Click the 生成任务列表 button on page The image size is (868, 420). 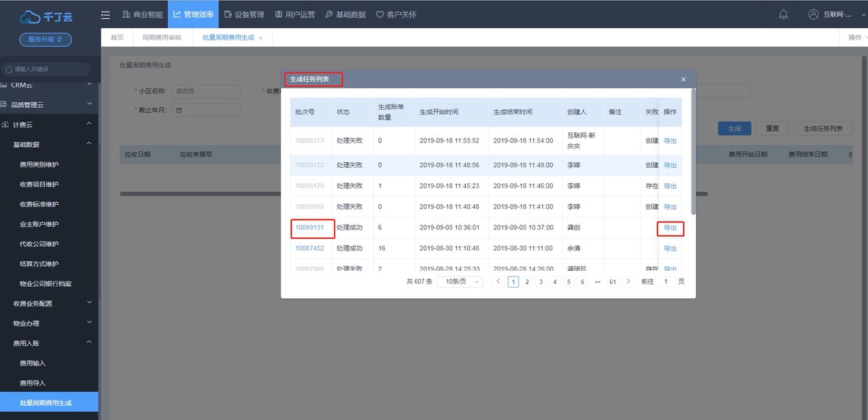tap(824, 128)
